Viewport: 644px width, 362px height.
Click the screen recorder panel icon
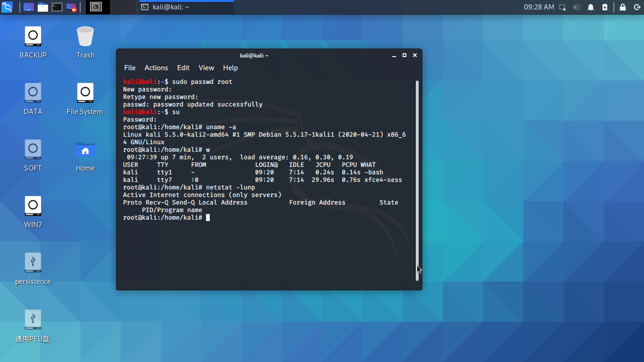click(71, 7)
